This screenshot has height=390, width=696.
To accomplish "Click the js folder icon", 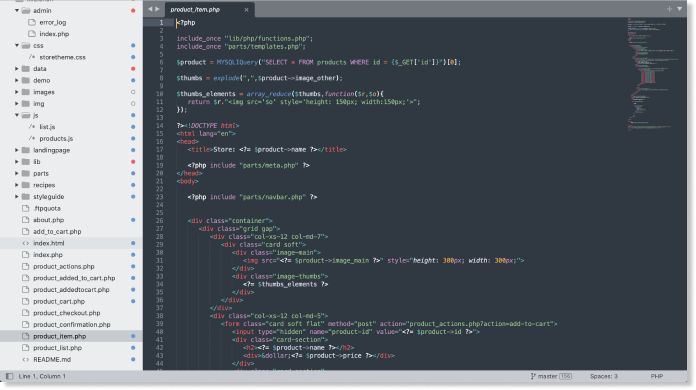I will (26, 115).
